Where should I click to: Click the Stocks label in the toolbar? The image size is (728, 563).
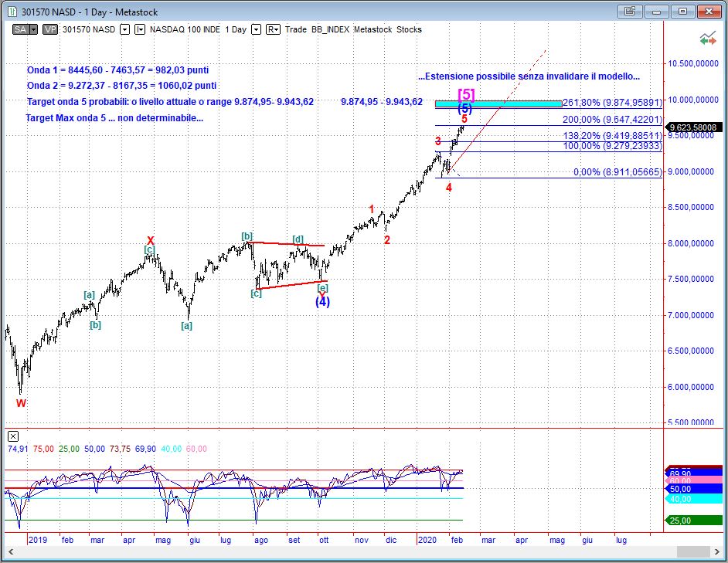click(410, 29)
